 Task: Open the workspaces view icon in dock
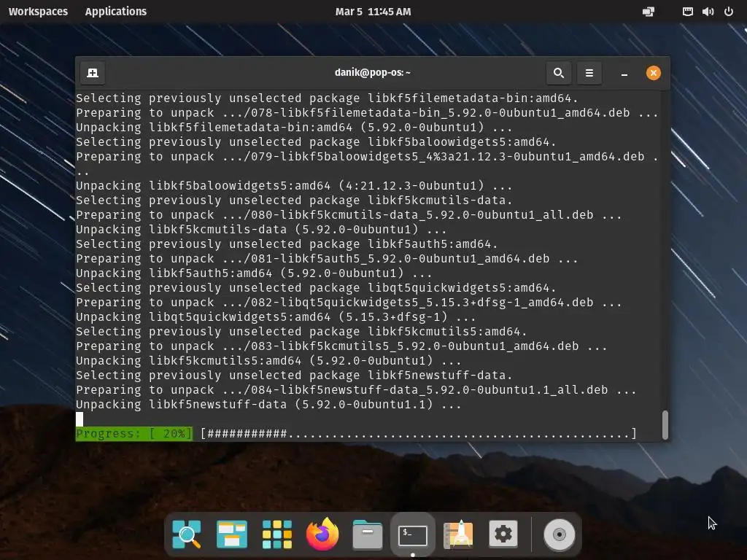click(231, 534)
